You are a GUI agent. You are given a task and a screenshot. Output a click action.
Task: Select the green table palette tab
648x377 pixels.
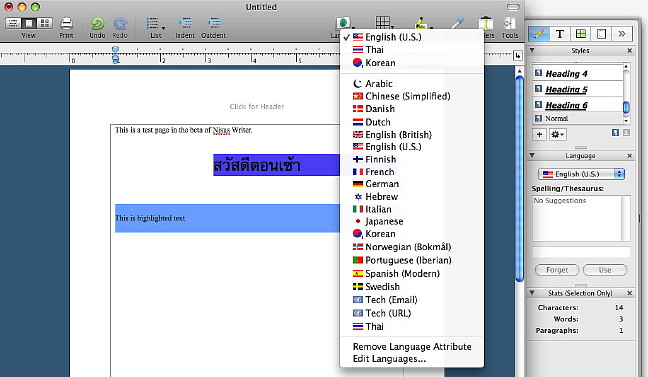[581, 34]
